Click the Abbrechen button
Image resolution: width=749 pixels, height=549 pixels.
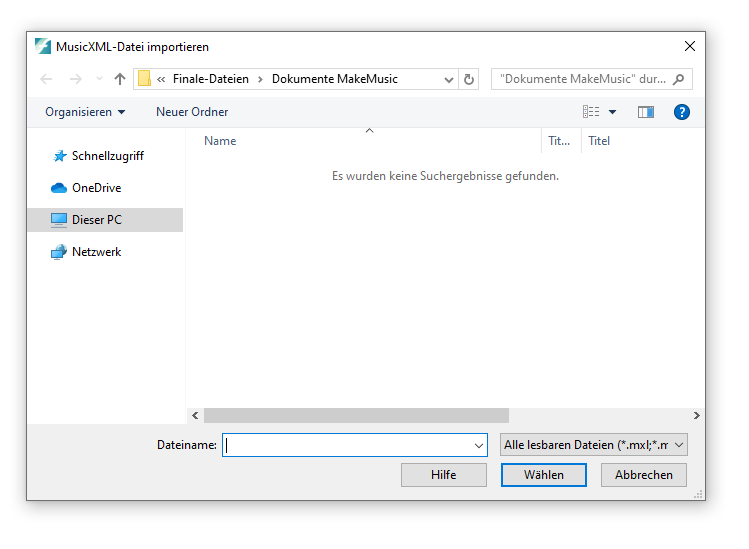point(643,475)
